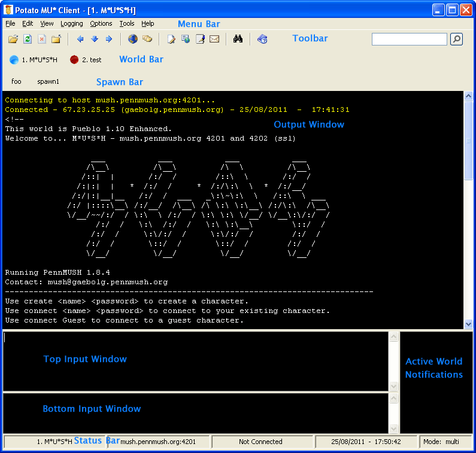Click the globe world icon

[x=133, y=39]
